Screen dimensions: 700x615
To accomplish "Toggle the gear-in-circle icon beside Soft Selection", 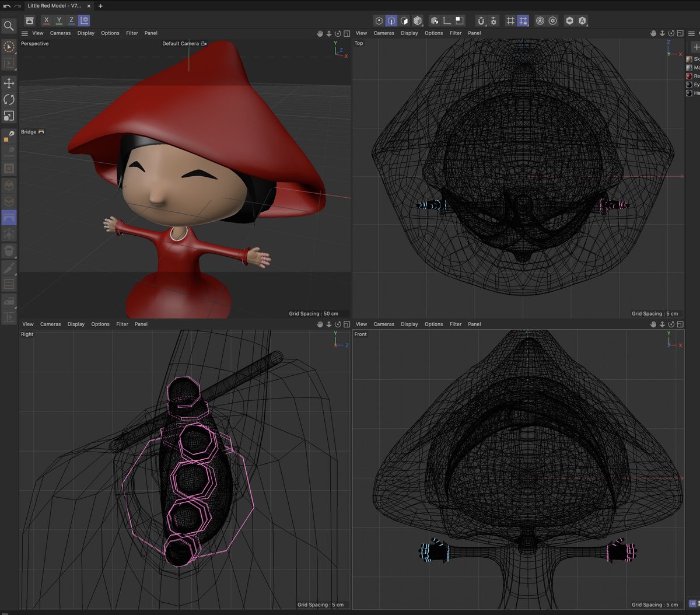I will (553, 20).
